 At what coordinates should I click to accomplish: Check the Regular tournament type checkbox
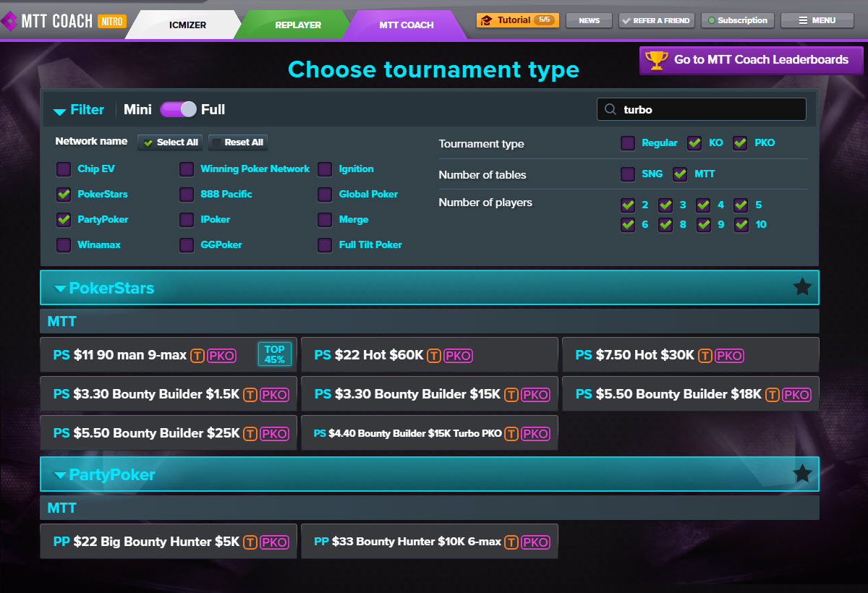[628, 143]
